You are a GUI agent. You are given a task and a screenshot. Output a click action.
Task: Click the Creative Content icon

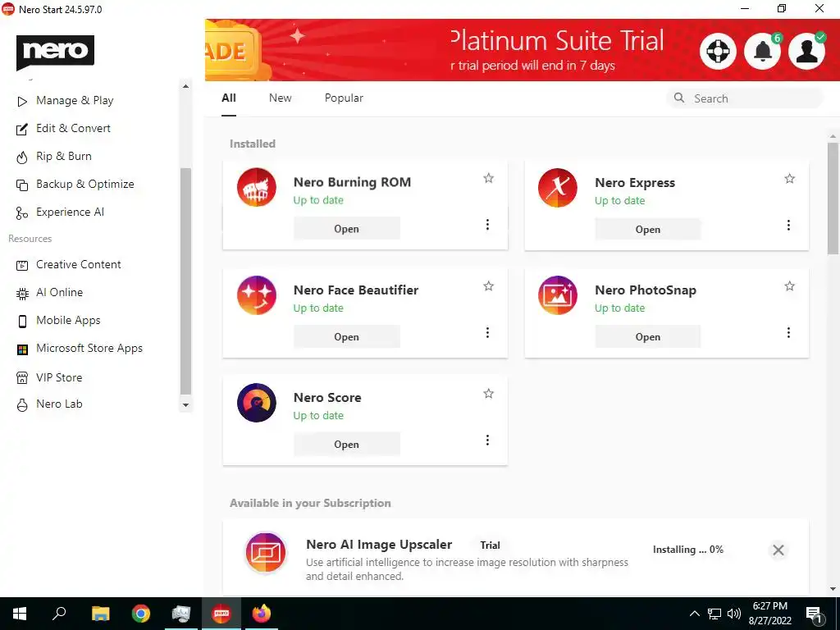point(22,265)
